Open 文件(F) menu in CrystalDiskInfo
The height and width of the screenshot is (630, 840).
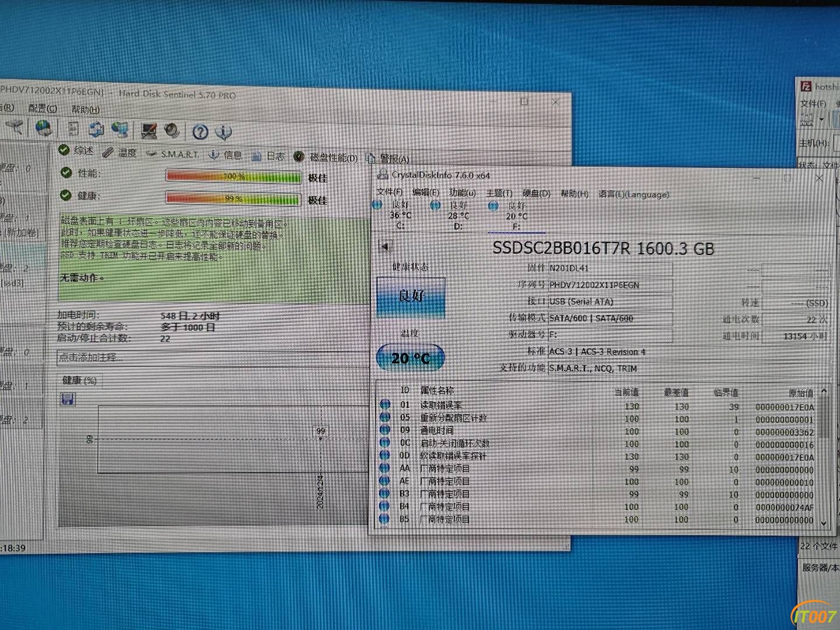389,192
